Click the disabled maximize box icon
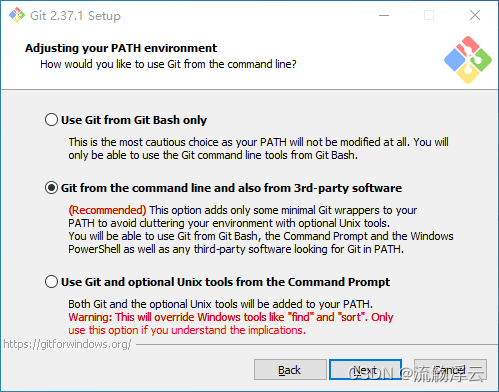The height and width of the screenshot is (392, 499). click(429, 15)
